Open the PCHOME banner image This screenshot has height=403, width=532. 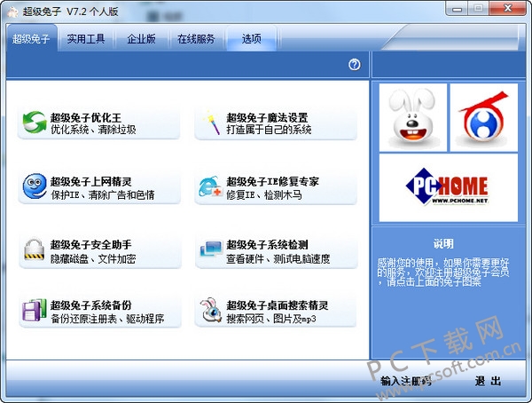click(448, 187)
